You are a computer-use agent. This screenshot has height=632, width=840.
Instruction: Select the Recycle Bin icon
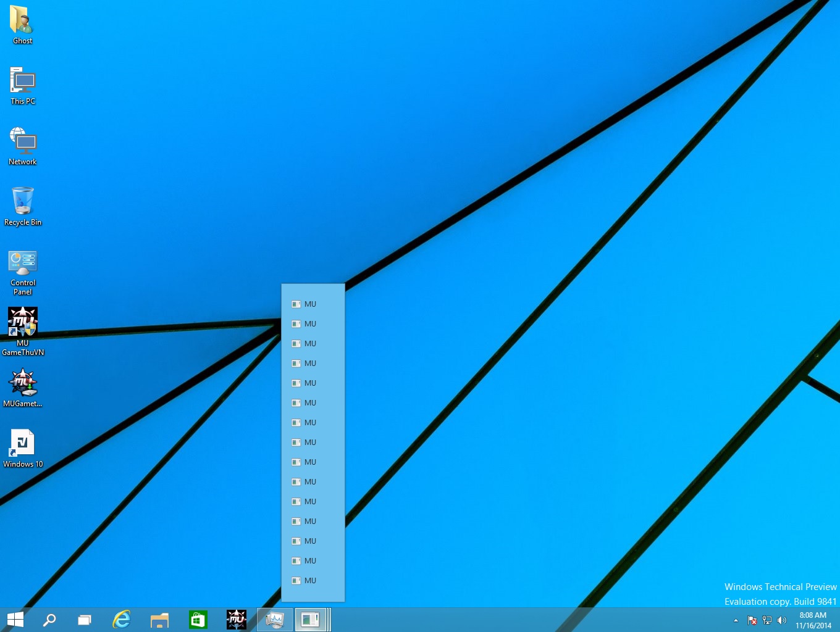tap(23, 207)
